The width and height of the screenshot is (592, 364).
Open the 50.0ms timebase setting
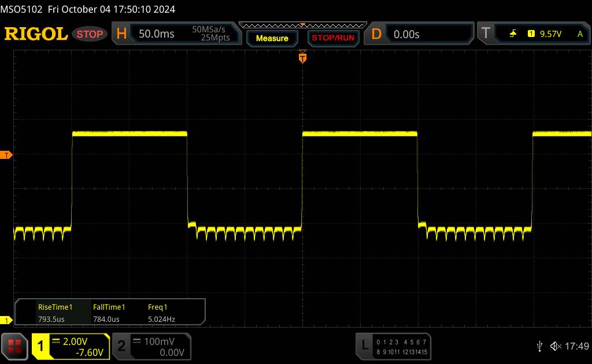[x=157, y=34]
